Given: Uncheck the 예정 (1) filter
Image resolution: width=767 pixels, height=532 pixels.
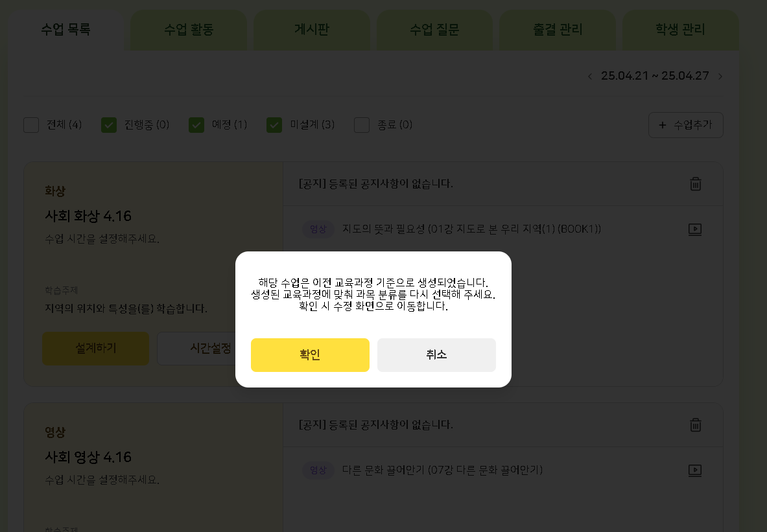Looking at the screenshot, I should [x=196, y=125].
